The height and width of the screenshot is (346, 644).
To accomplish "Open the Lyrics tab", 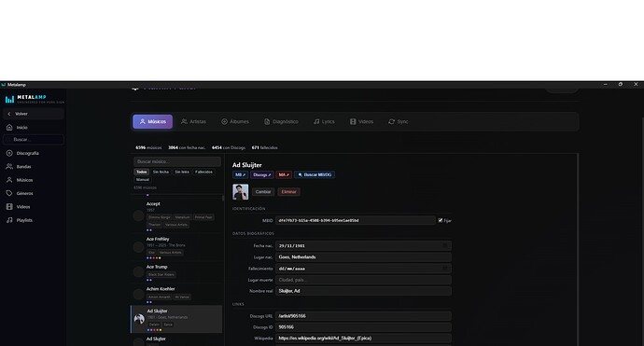I will click(x=324, y=121).
